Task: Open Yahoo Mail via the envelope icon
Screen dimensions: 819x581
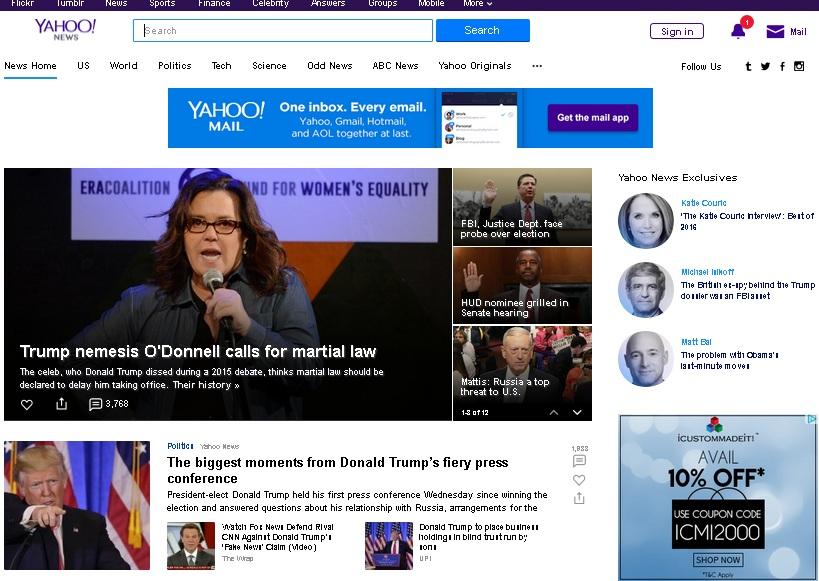Action: [773, 31]
